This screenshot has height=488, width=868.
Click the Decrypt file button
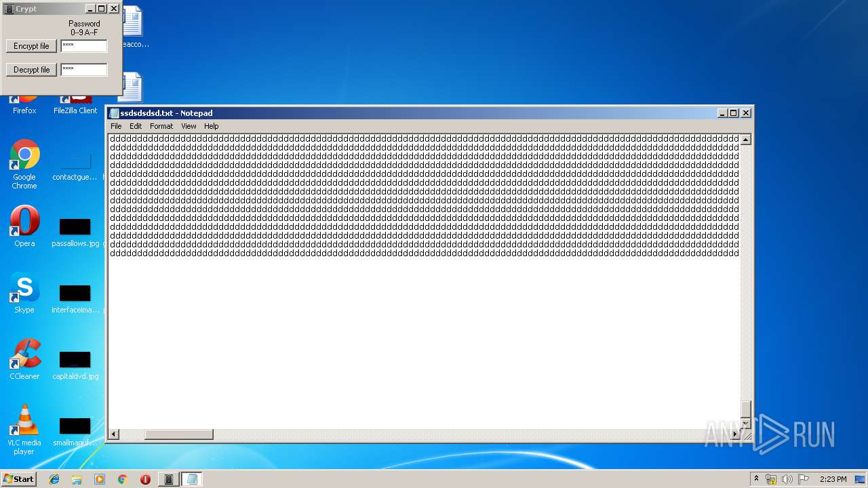coord(31,70)
